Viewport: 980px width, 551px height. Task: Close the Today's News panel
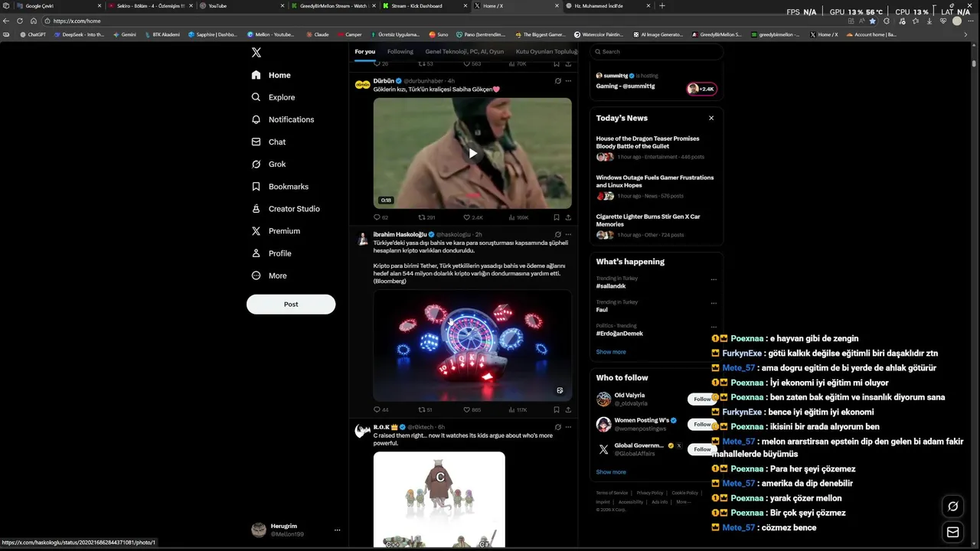[x=711, y=118]
